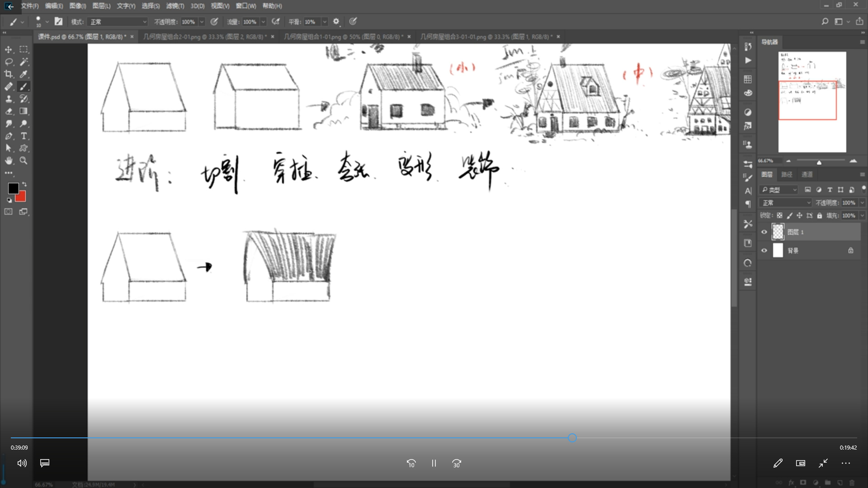This screenshot has width=868, height=488.
Task: Open the Swatches grid panel icon
Action: (748, 79)
